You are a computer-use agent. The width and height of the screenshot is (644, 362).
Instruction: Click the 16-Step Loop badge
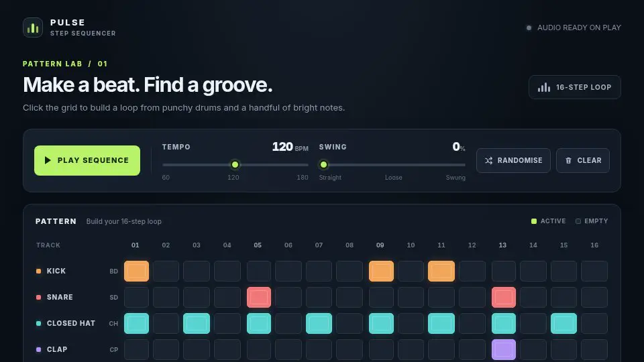pos(575,87)
